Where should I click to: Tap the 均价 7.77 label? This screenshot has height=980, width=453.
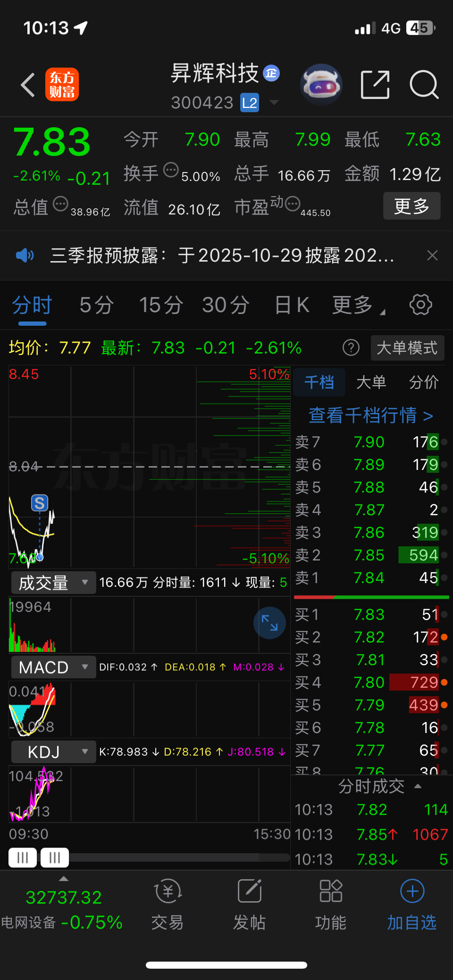tap(50, 348)
